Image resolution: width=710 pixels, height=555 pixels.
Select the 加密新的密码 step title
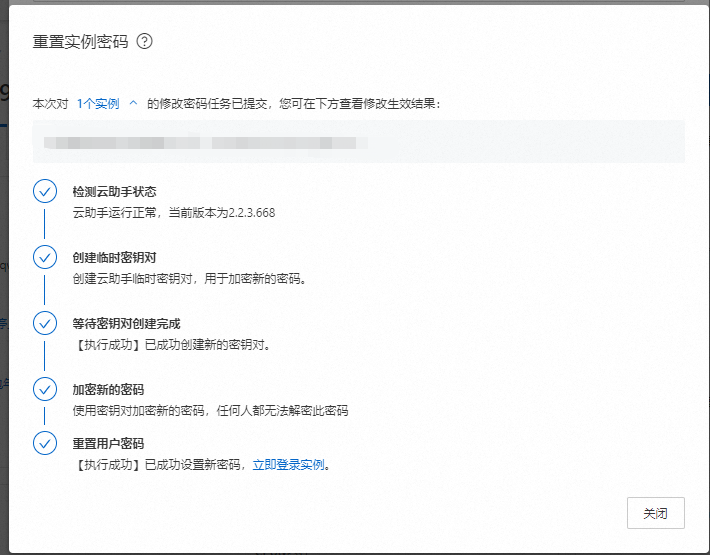(x=108, y=389)
